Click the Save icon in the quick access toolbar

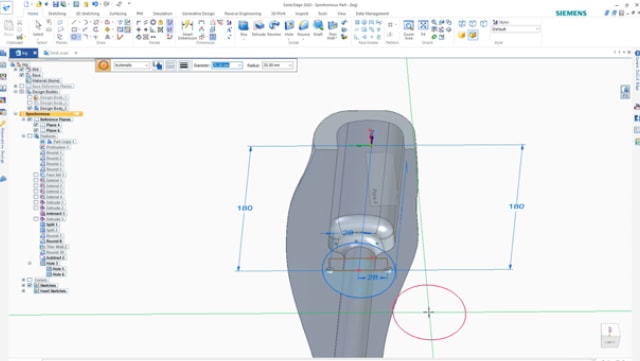pyautogui.click(x=56, y=4)
